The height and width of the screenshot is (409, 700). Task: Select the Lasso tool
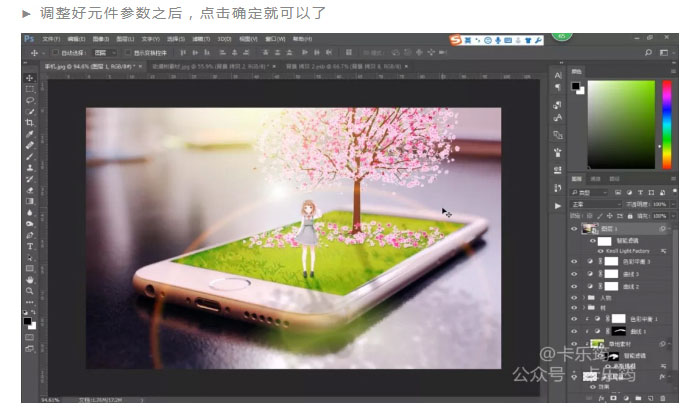tap(29, 100)
